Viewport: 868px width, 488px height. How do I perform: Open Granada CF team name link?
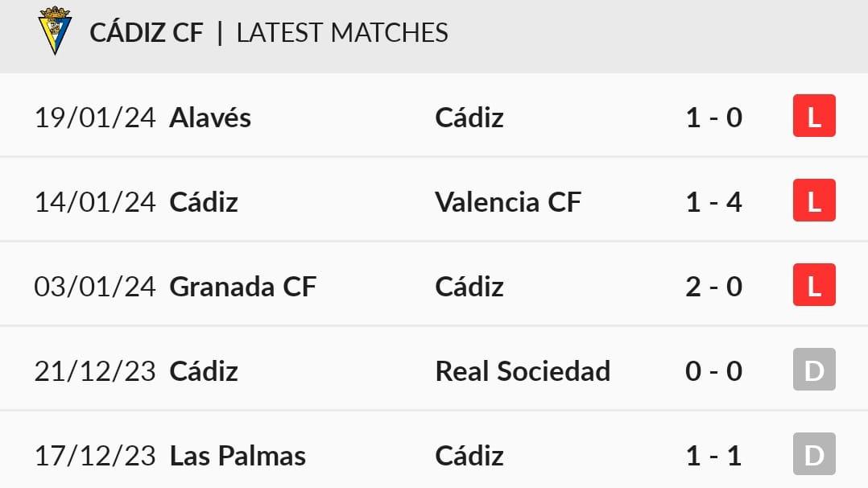click(x=242, y=287)
